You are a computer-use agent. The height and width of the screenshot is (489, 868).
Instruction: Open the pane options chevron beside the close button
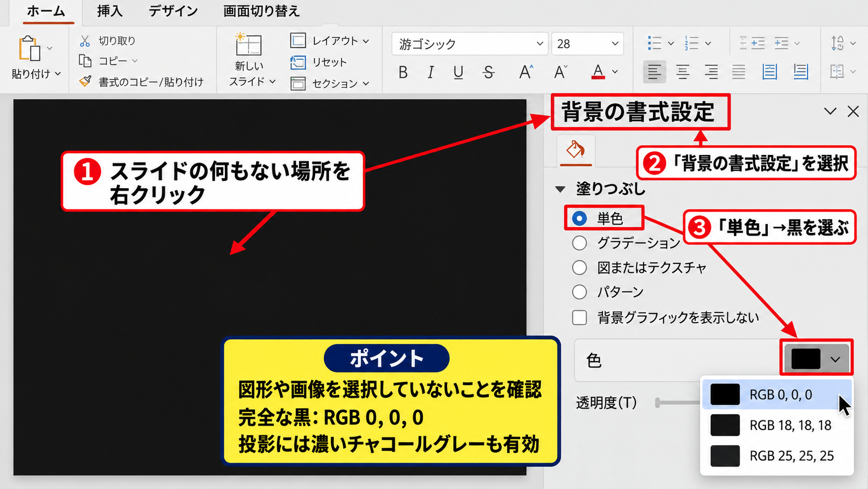[x=830, y=111]
